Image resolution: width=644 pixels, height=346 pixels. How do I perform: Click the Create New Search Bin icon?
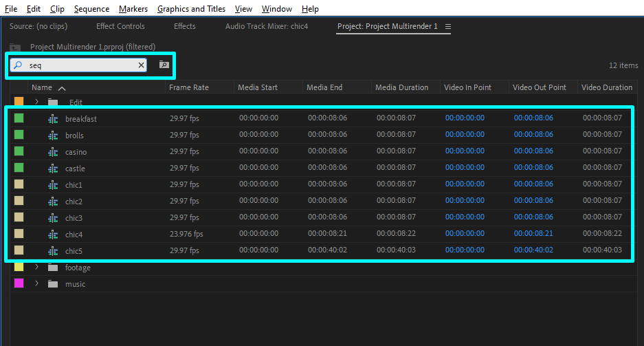(x=164, y=65)
